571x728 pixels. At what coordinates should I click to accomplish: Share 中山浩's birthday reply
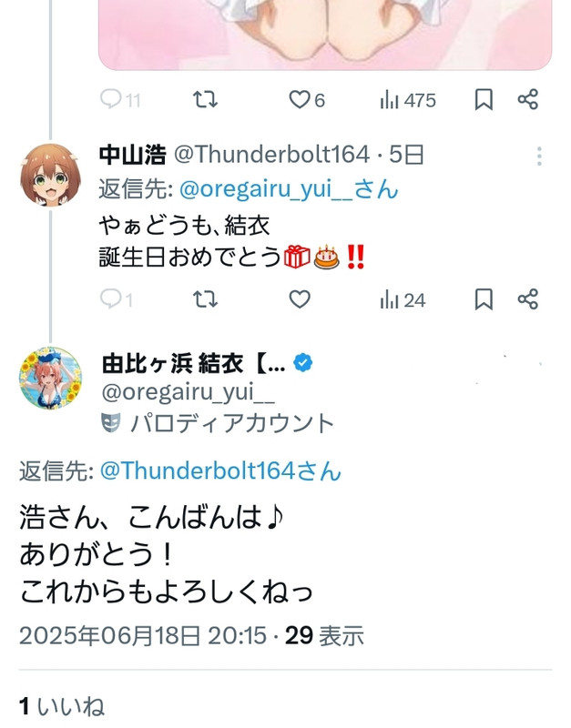point(528,299)
